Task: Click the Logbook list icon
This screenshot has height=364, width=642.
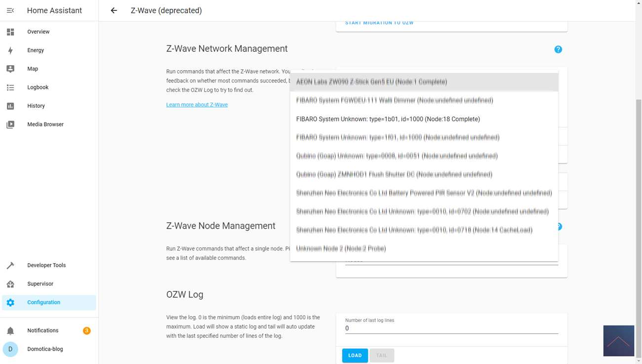Action: (x=10, y=87)
